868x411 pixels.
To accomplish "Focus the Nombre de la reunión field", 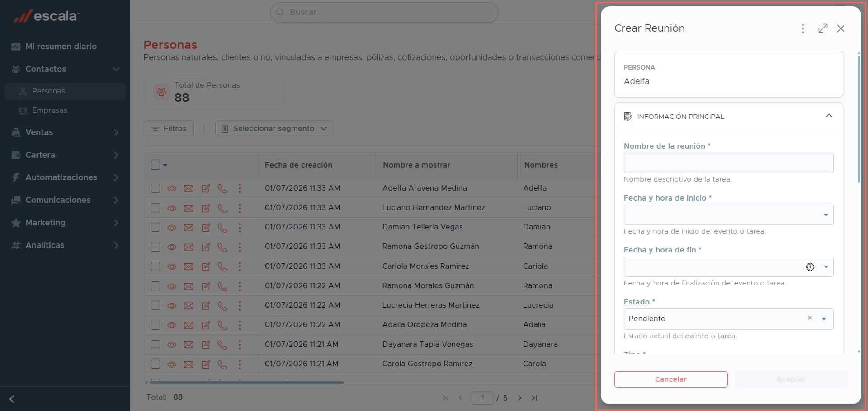I will point(728,163).
